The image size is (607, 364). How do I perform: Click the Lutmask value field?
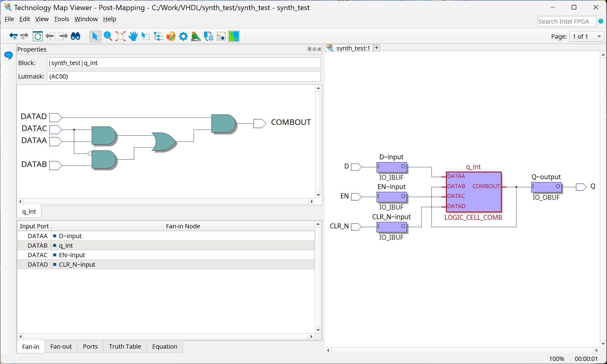point(184,76)
